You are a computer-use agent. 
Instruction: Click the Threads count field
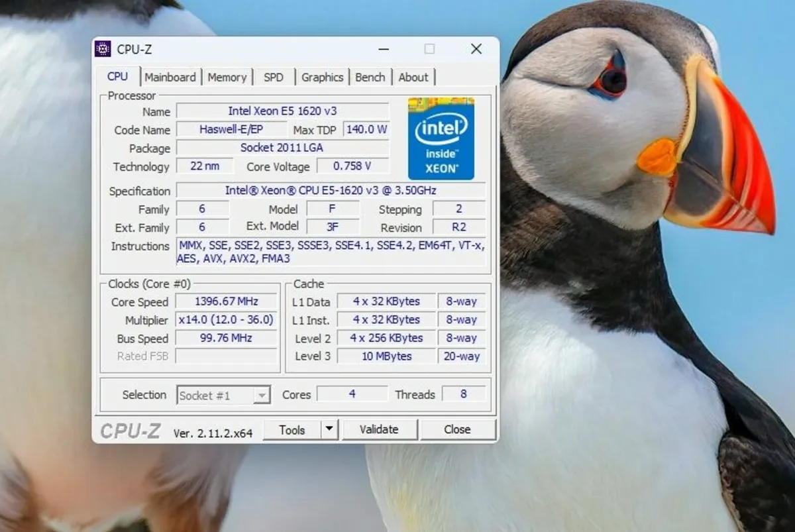click(x=464, y=394)
